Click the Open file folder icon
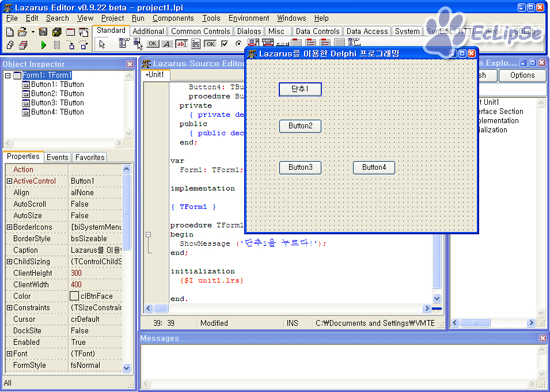Image resolution: width=550 pixels, height=392 pixels. pos(22,32)
